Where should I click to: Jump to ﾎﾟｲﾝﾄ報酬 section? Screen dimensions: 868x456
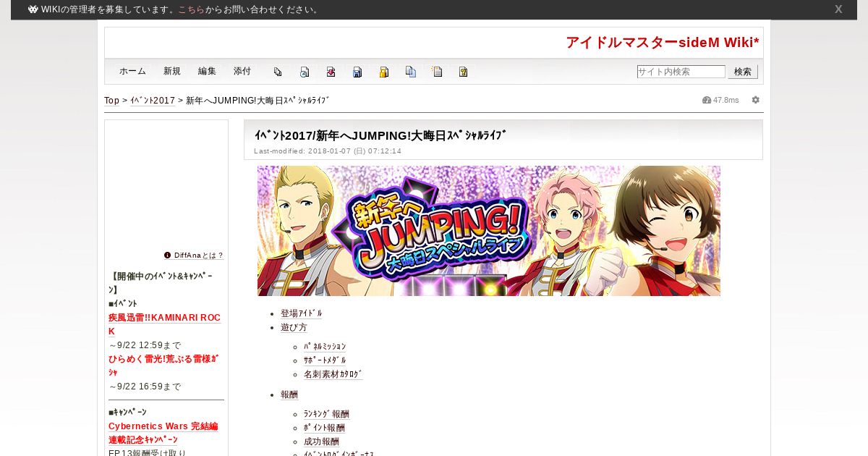pos(324,428)
